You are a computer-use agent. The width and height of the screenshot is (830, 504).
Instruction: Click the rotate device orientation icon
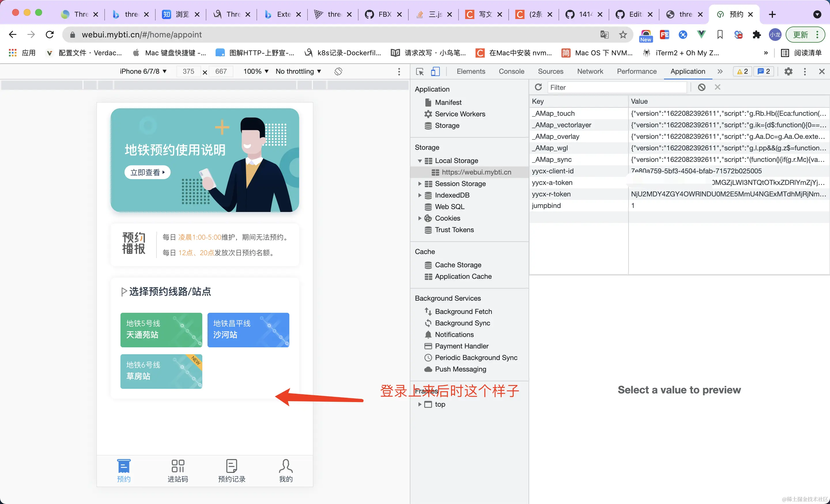tap(338, 71)
